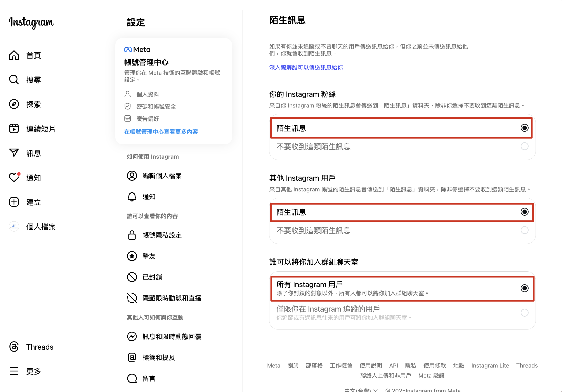Open the 搜尋 search magnifier icon
Screen dimensions: 562x392
pos(14,80)
